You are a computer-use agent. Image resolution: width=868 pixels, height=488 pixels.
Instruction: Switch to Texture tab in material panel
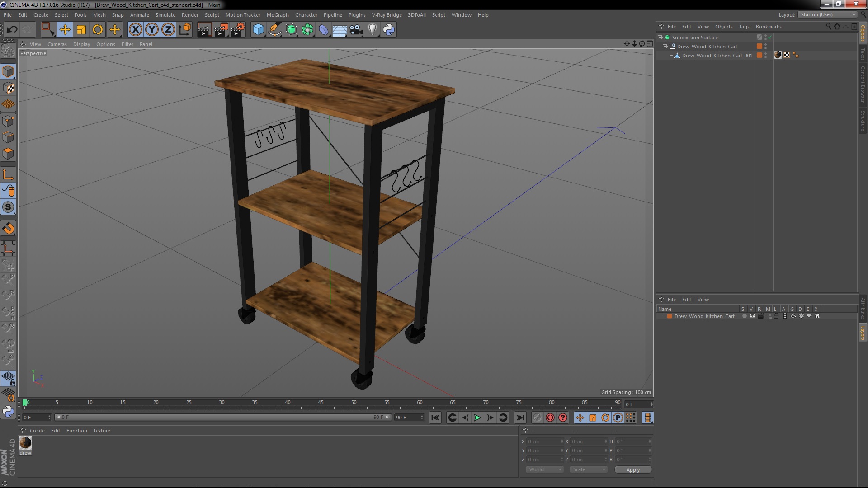pyautogui.click(x=101, y=430)
